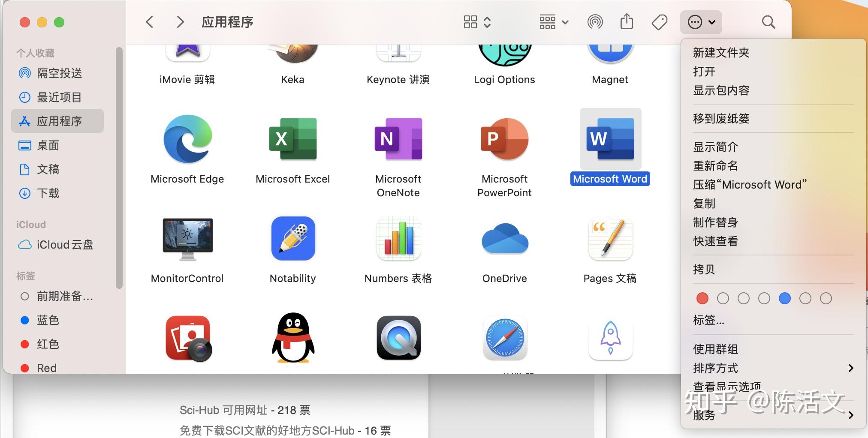Click the AirDrop toolbar icon
This screenshot has height=438, width=868.
595,22
